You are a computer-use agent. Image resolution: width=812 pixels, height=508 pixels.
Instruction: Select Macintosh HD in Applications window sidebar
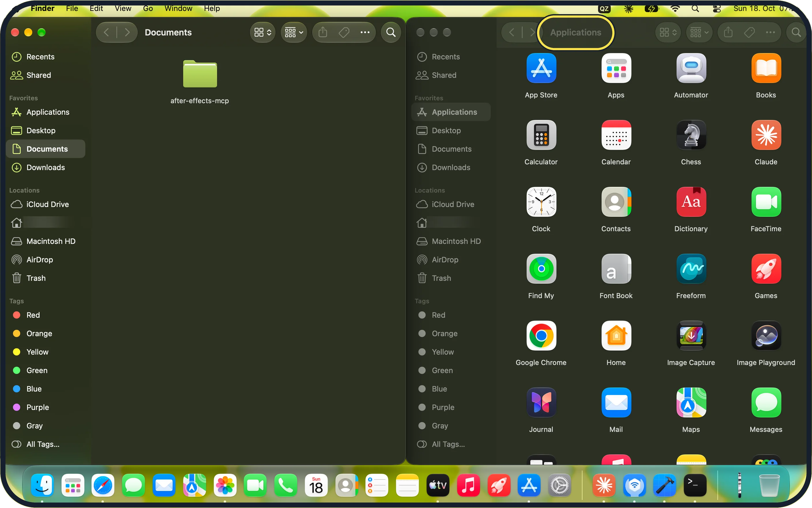(x=450, y=241)
